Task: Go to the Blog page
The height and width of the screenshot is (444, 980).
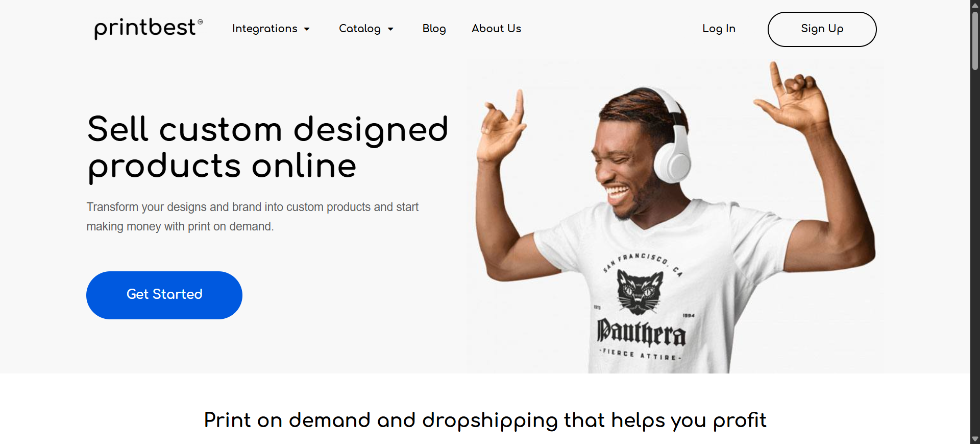Action: tap(434, 29)
